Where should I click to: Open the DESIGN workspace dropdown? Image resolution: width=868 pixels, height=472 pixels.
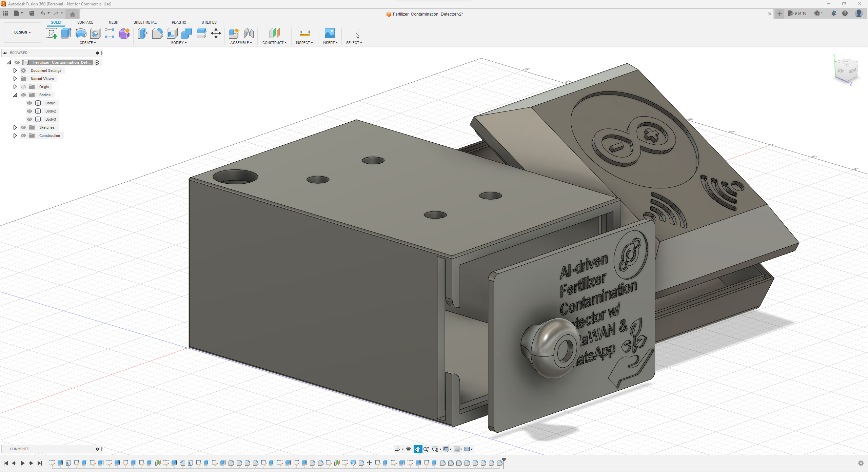coord(22,32)
